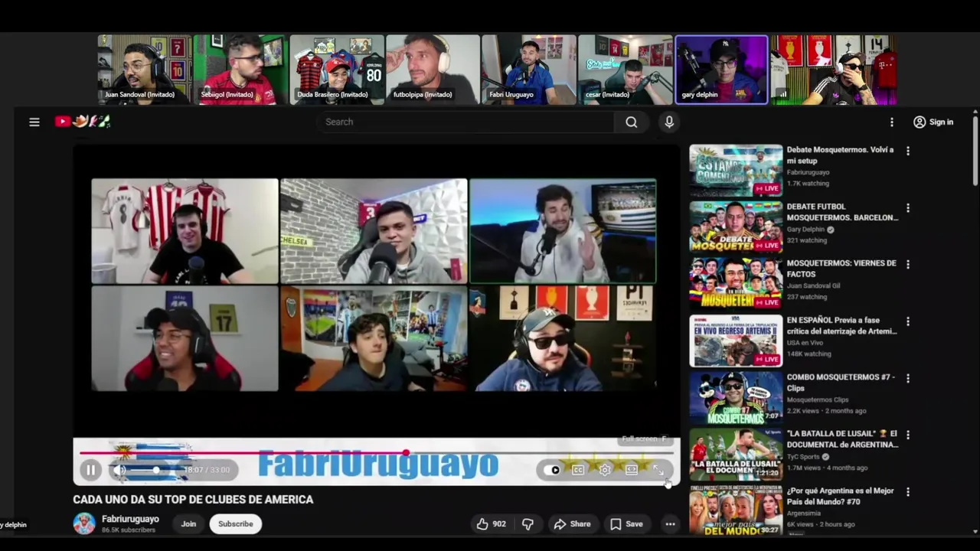Open Artemis live stream thumbnail
Screen dimensions: 980x551
coord(736,341)
